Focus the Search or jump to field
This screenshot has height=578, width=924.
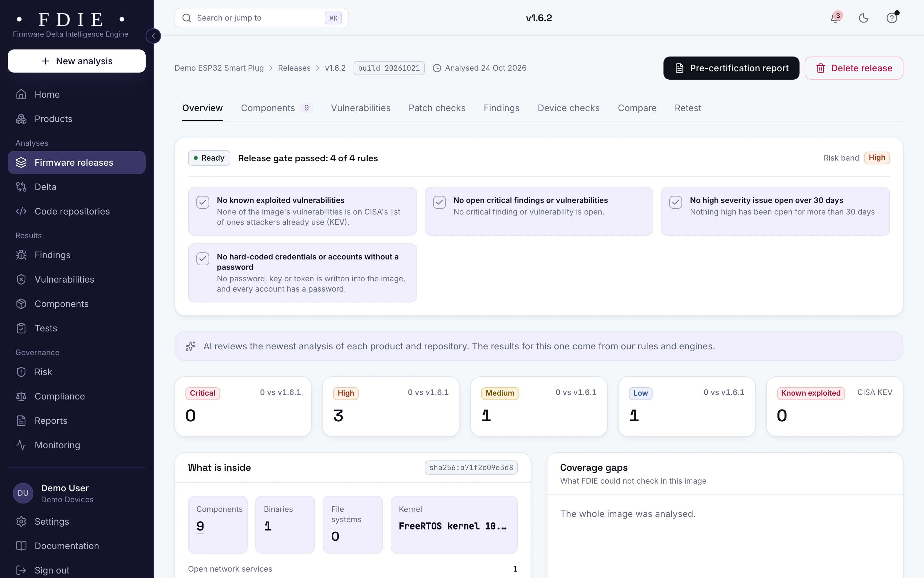(261, 18)
